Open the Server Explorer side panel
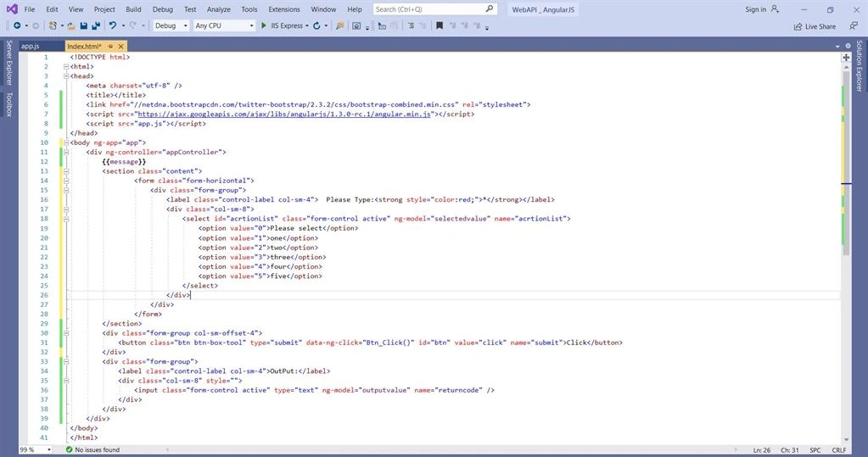This screenshot has height=457, width=868. click(8, 63)
